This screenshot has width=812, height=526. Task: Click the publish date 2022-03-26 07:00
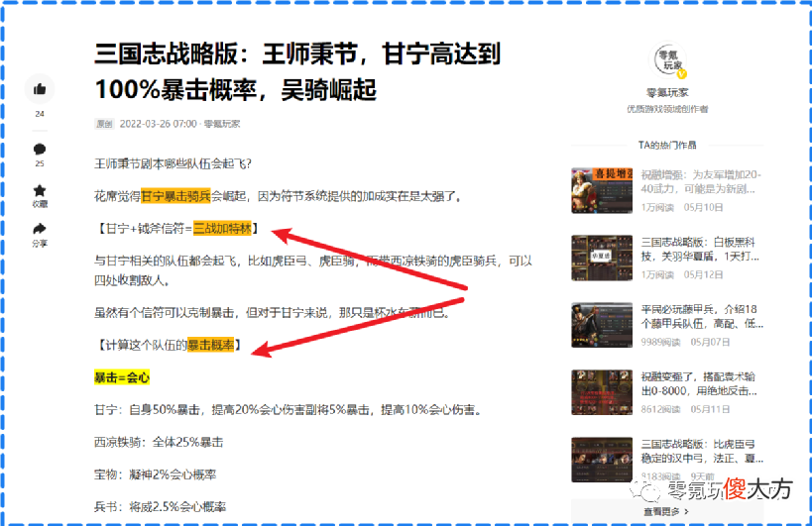click(x=158, y=124)
